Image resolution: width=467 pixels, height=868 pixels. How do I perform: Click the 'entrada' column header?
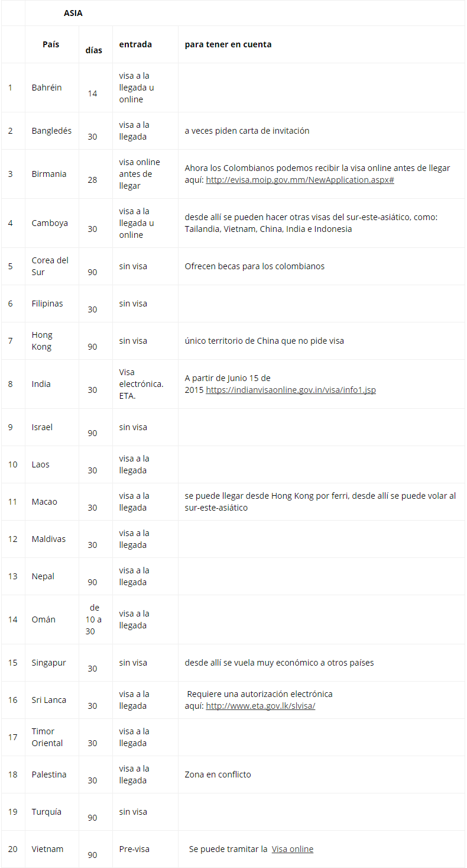pyautogui.click(x=135, y=44)
